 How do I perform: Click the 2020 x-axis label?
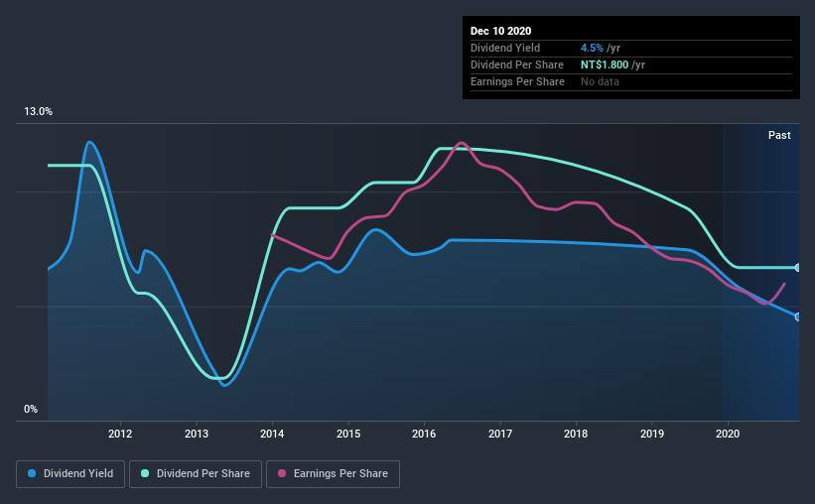click(728, 434)
